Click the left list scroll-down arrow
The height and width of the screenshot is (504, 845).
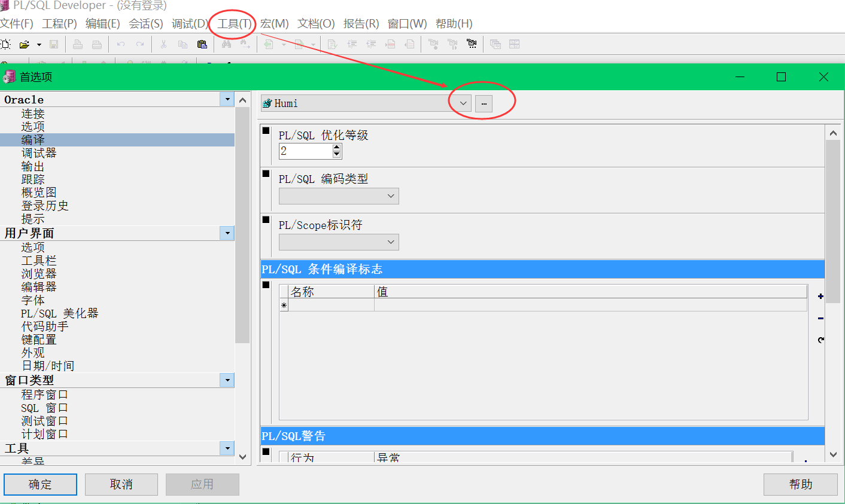(242, 457)
